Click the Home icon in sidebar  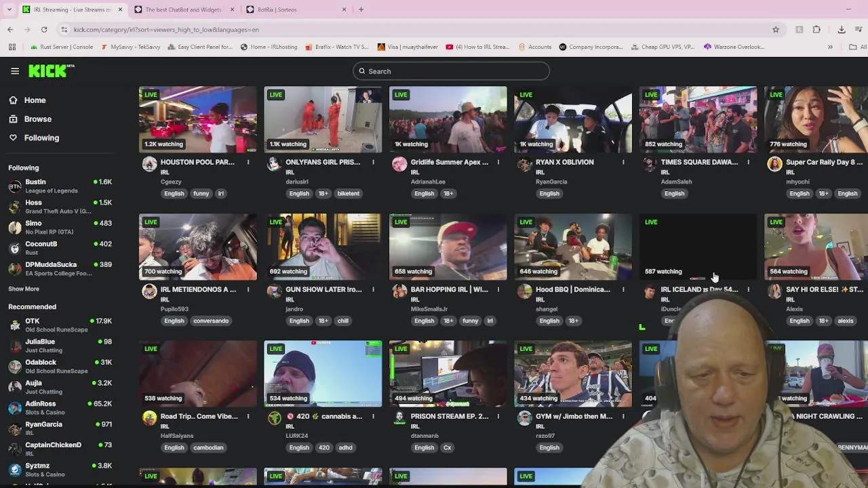coord(13,100)
